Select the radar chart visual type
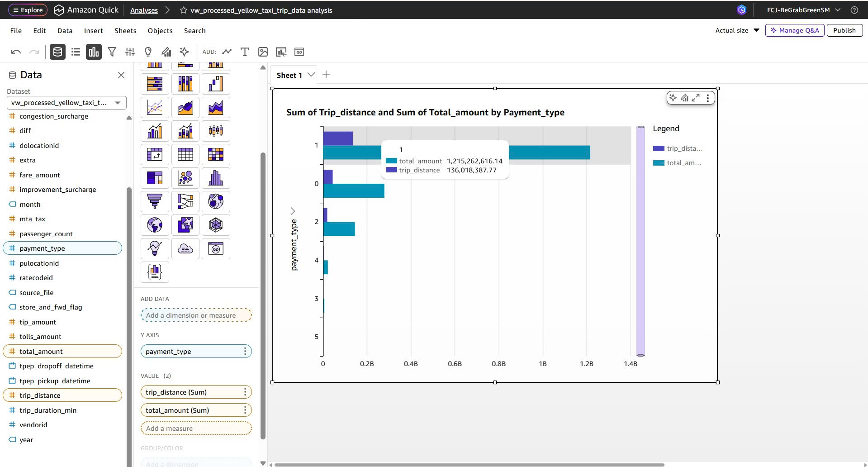868x467 pixels. pyautogui.click(x=216, y=225)
